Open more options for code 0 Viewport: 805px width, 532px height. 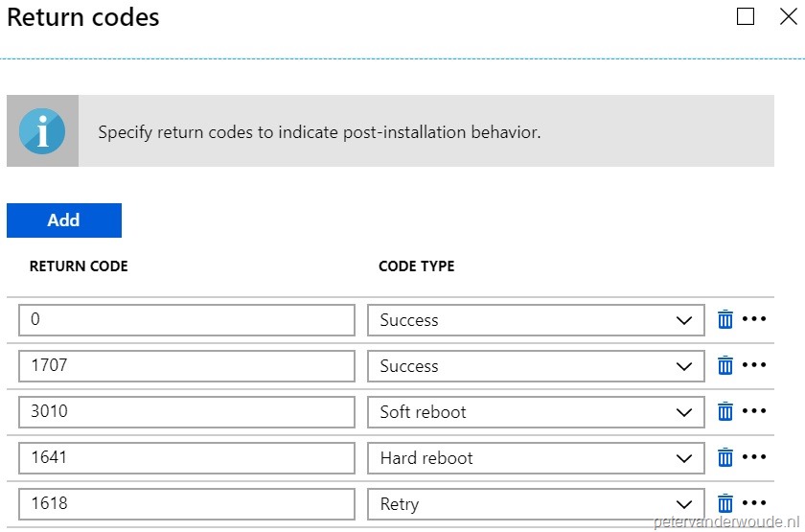[x=755, y=320]
